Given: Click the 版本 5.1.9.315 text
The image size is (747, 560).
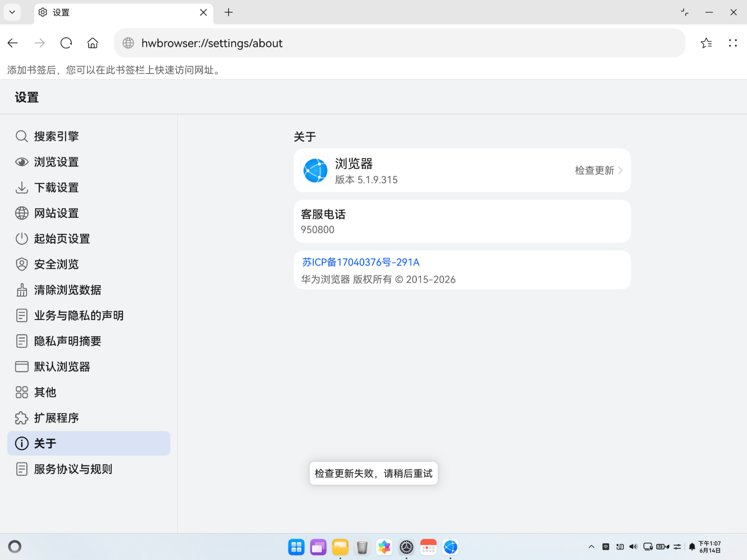Looking at the screenshot, I should [x=366, y=180].
